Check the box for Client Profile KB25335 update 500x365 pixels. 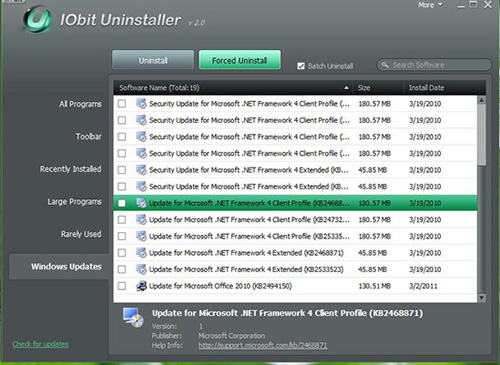pyautogui.click(x=122, y=236)
